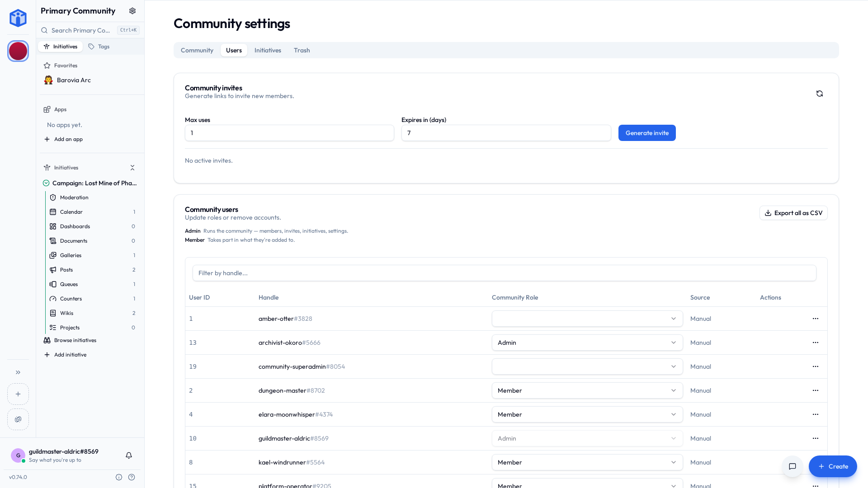868x488 pixels.
Task: Switch to the Community tab
Action: click(x=197, y=50)
